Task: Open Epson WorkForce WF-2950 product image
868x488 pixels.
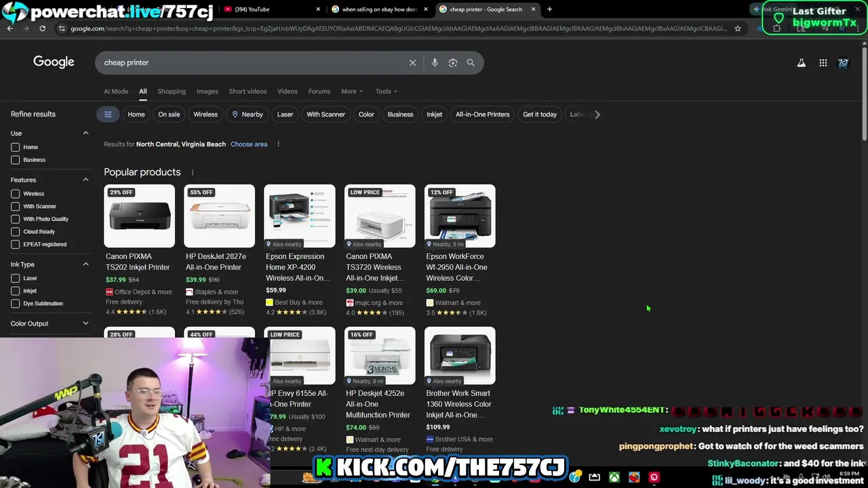Action: [x=460, y=216]
